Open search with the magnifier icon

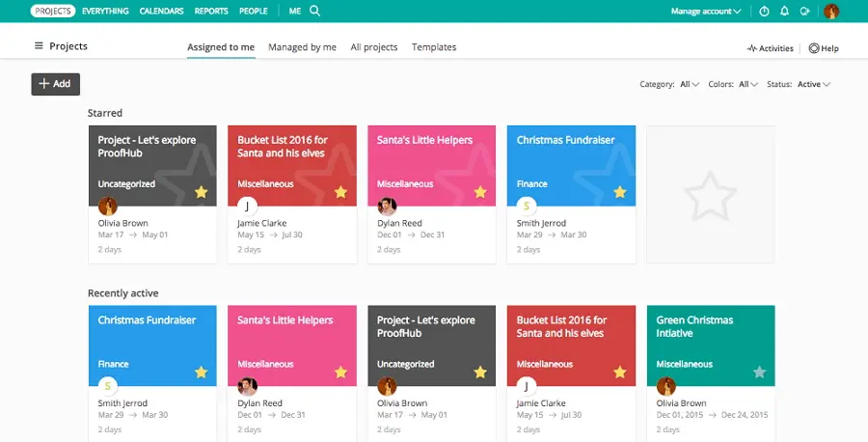coord(314,11)
